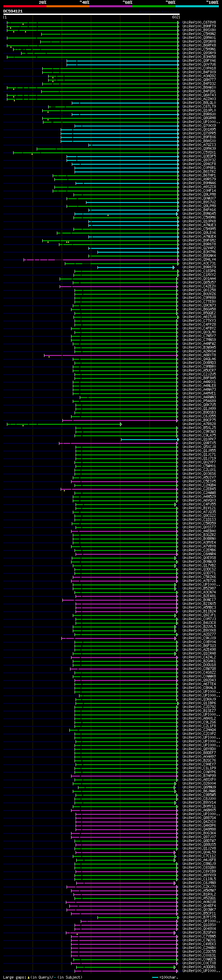
Task: Select hit UniRef100_B7FST5
Action: 199,917
